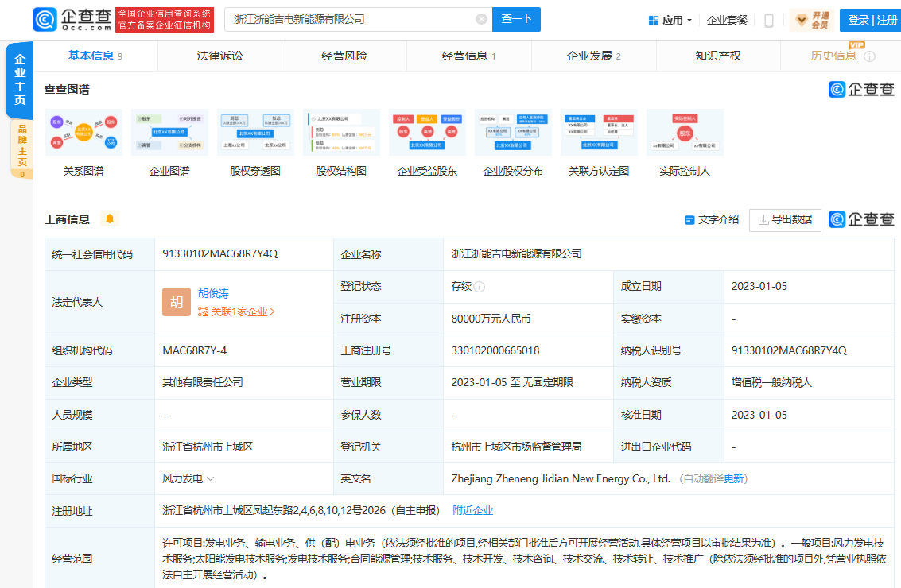Click the info icon beside 历史信息
Screen dimensions: 901x588
point(869,56)
